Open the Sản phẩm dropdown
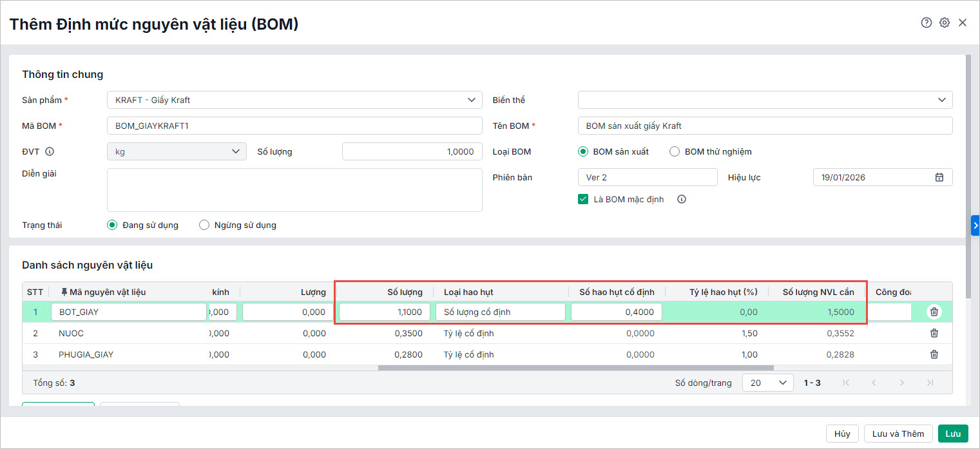The image size is (980, 449). coord(471,100)
